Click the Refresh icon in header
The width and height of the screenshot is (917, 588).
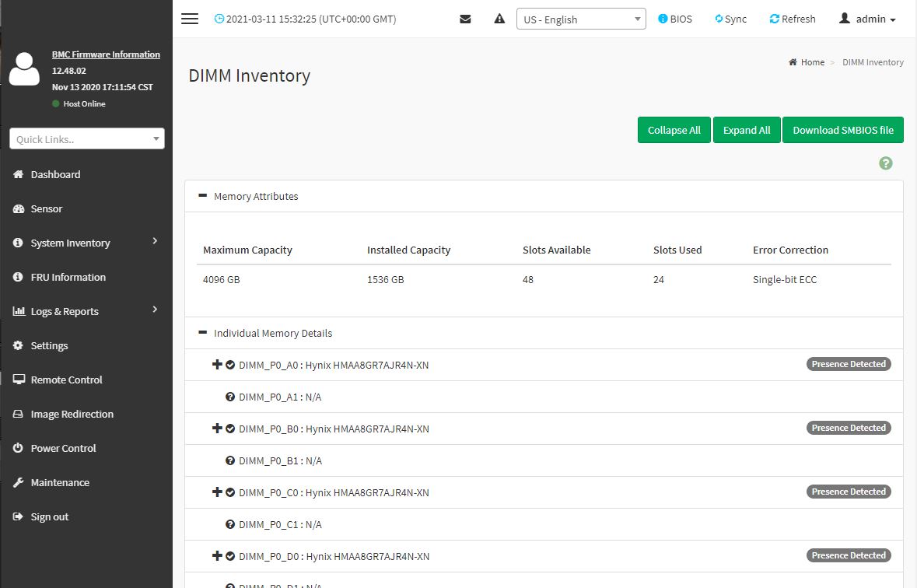(x=774, y=19)
